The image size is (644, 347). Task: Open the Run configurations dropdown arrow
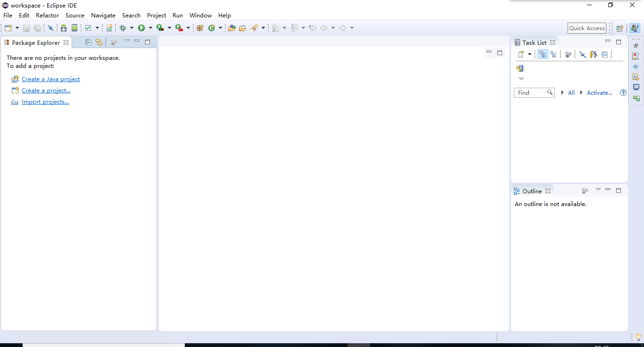[x=151, y=28]
